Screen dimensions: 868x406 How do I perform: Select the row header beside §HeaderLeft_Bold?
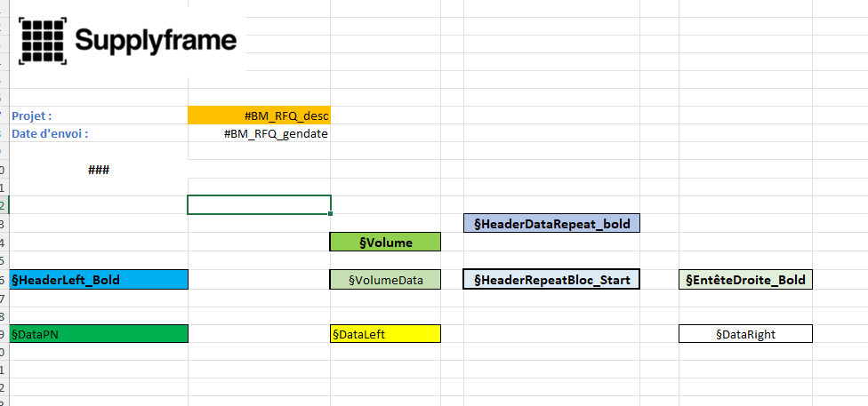4,280
